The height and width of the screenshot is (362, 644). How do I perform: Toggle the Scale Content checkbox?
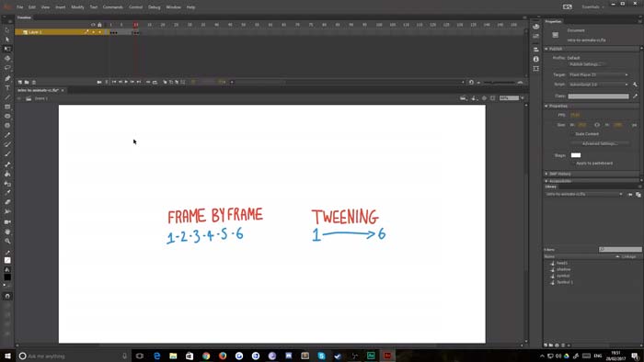tap(572, 134)
